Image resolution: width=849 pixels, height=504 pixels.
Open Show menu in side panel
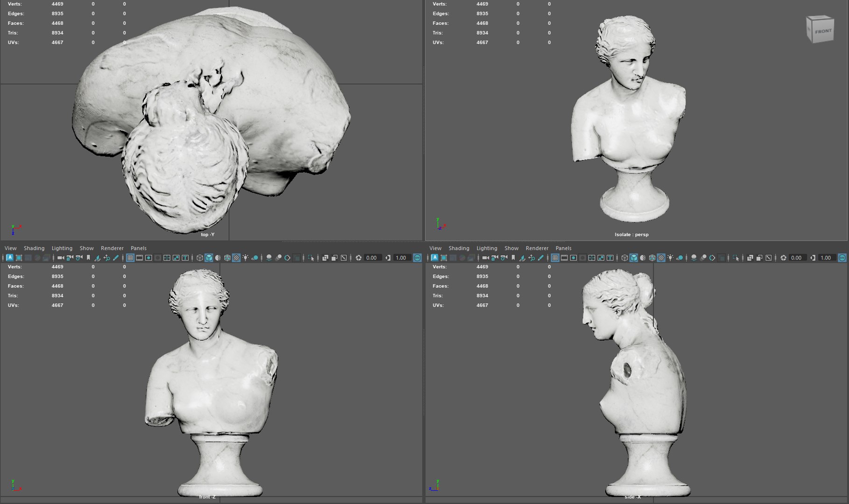tap(511, 248)
